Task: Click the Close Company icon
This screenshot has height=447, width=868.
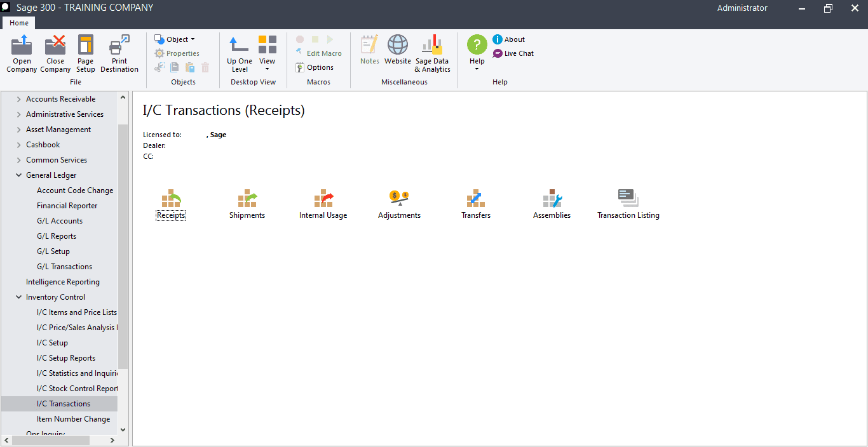Action: [x=55, y=54]
